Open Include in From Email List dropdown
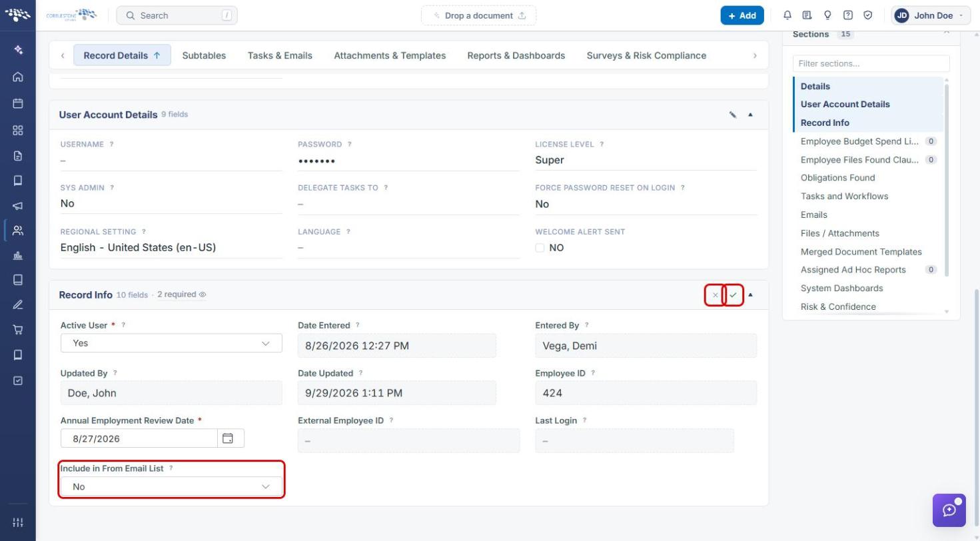The image size is (980, 541). (x=171, y=486)
